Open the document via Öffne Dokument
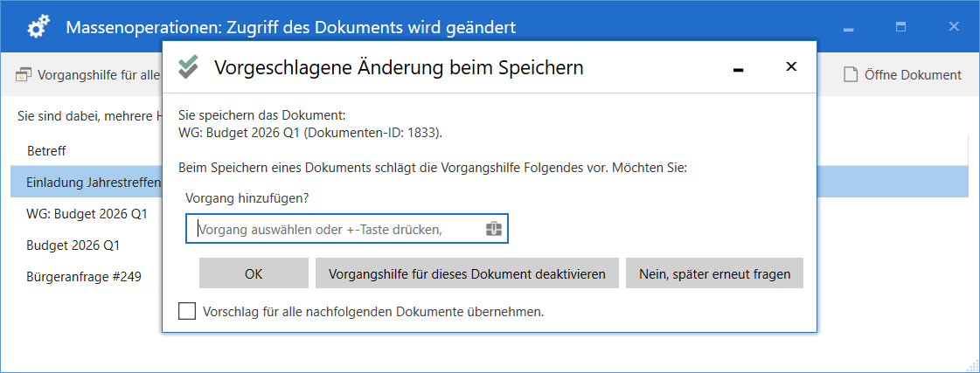This screenshot has width=980, height=373. point(902,75)
